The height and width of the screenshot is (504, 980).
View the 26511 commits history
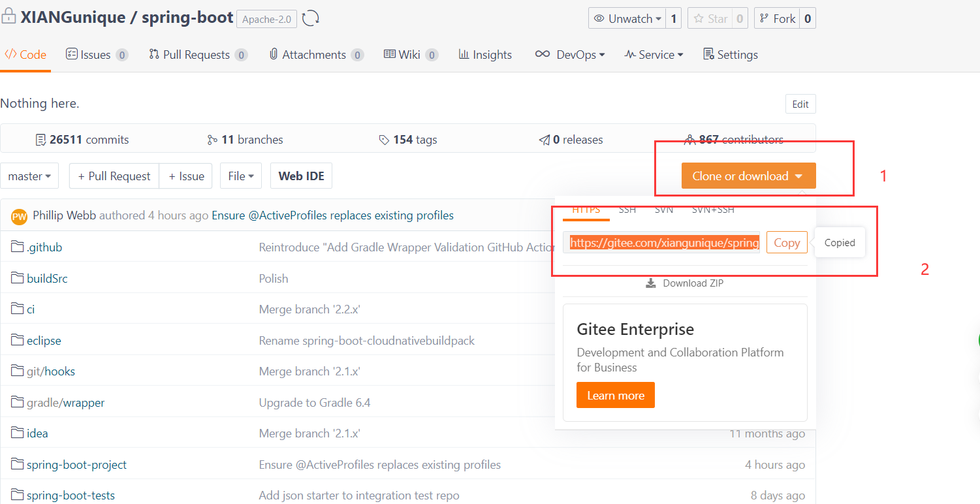(x=82, y=140)
